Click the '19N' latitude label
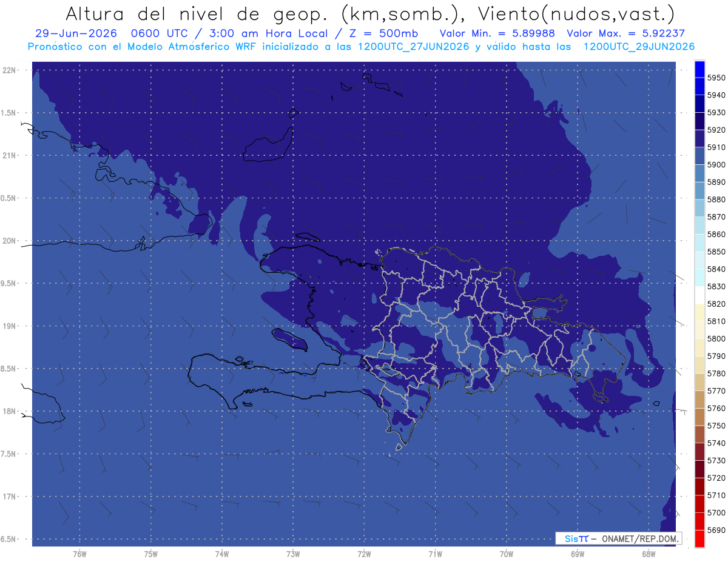Image resolution: width=728 pixels, height=562 pixels. [10, 326]
